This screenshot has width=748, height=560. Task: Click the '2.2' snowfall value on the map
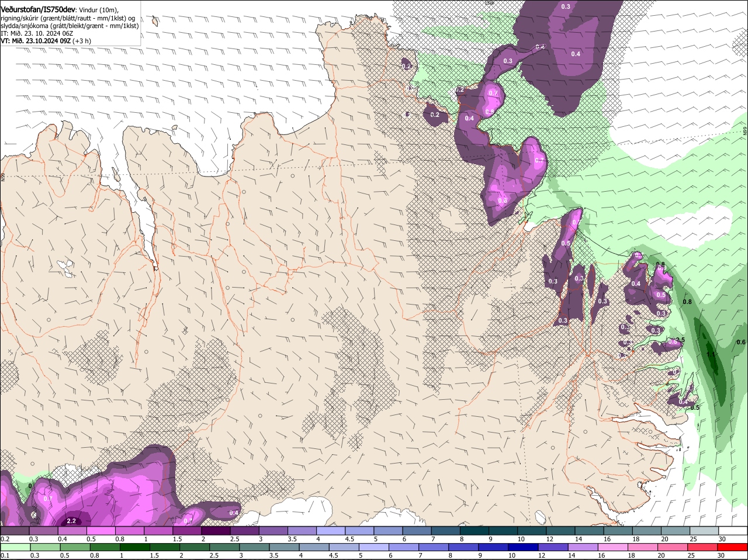click(72, 521)
